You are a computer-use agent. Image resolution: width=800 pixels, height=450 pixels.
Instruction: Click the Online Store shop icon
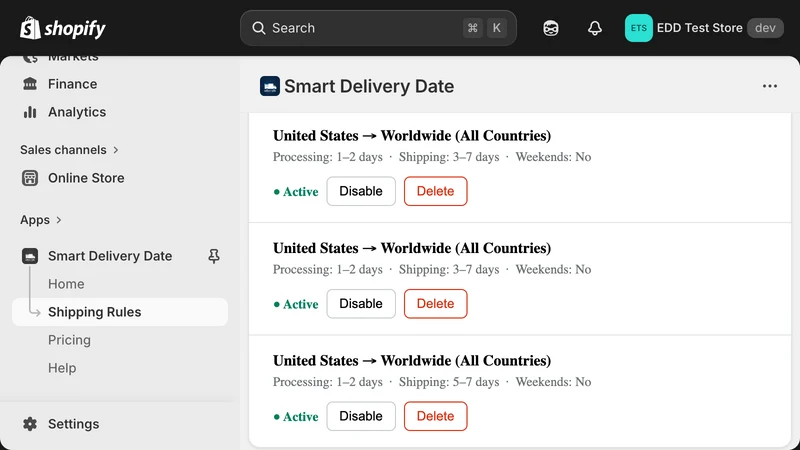30,178
